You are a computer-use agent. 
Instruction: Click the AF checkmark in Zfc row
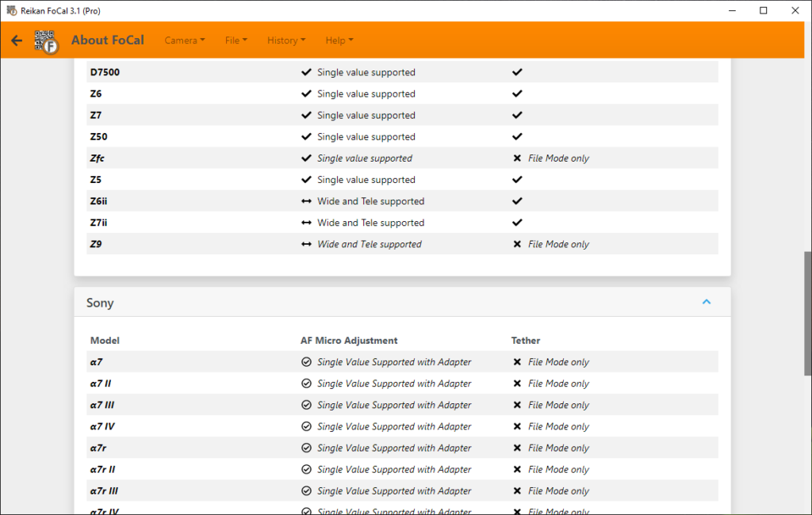pyautogui.click(x=306, y=158)
